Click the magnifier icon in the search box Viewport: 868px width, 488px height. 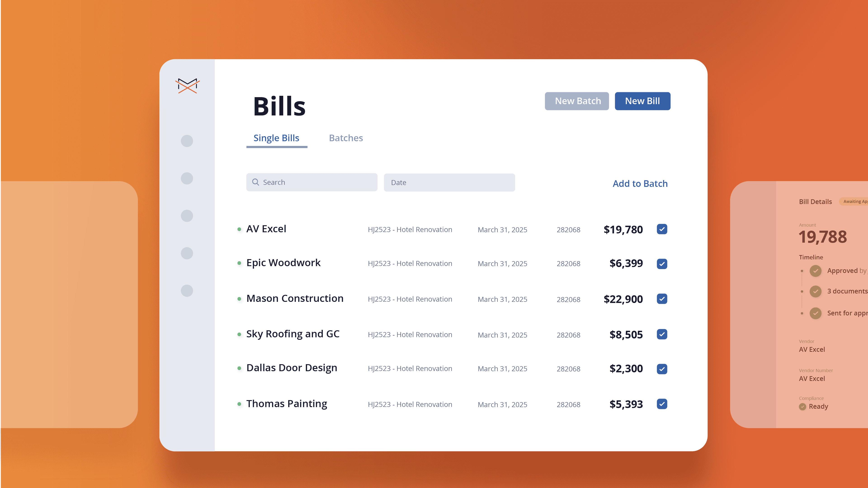(x=255, y=182)
